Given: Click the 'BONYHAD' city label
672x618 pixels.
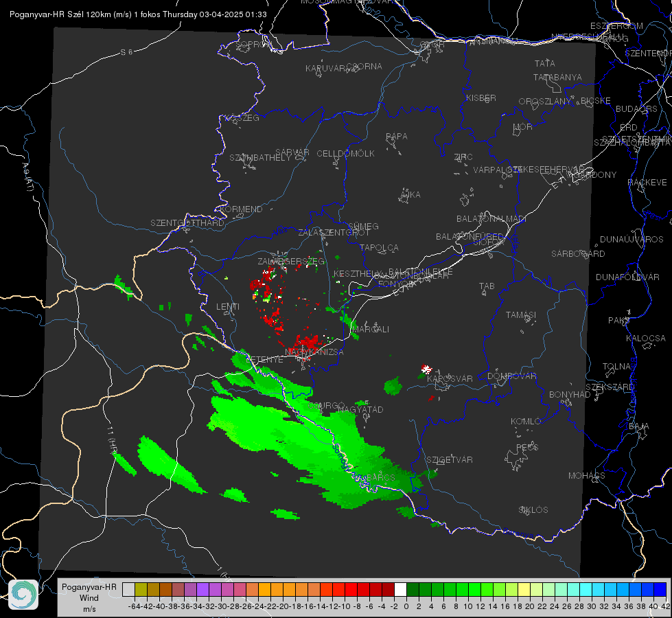Looking at the screenshot, I should [570, 394].
